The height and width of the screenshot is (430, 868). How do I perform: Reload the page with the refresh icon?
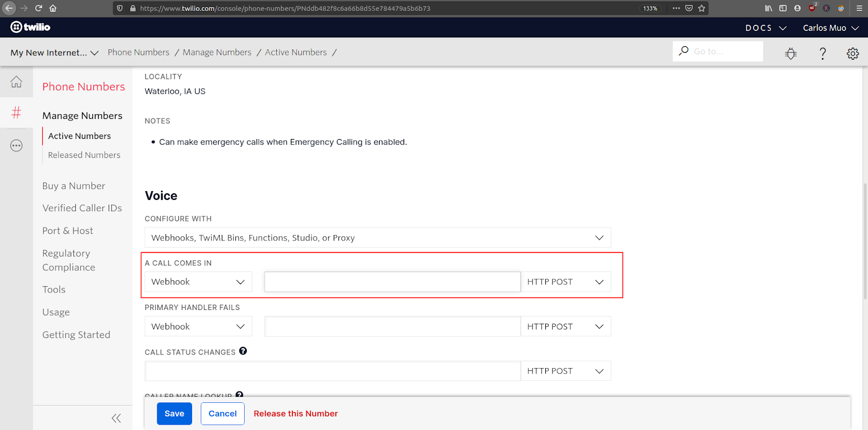39,8
